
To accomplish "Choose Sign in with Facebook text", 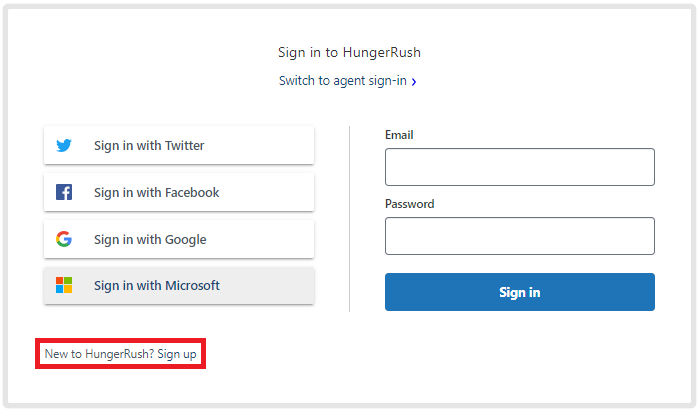I will (x=156, y=193).
